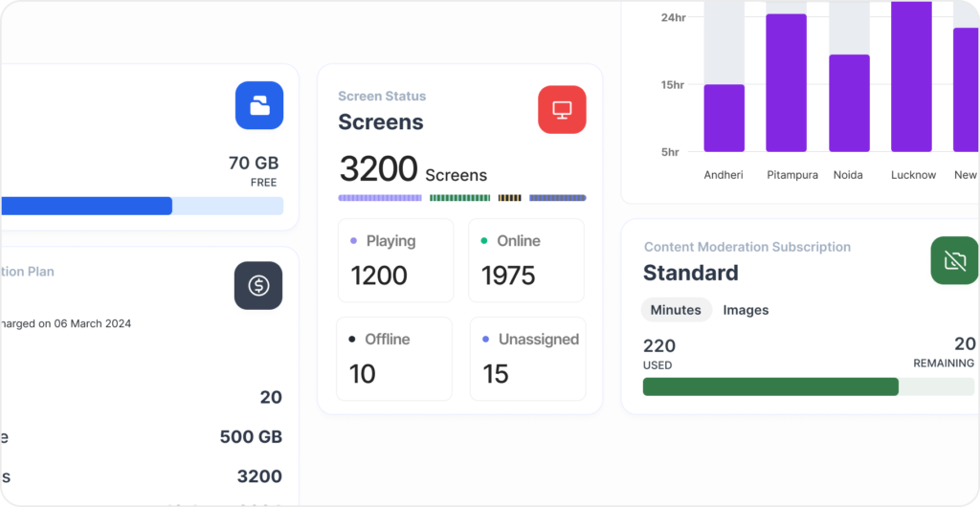The image size is (980, 507).
Task: Open the Unassigned 15 screens card
Action: coord(527,359)
